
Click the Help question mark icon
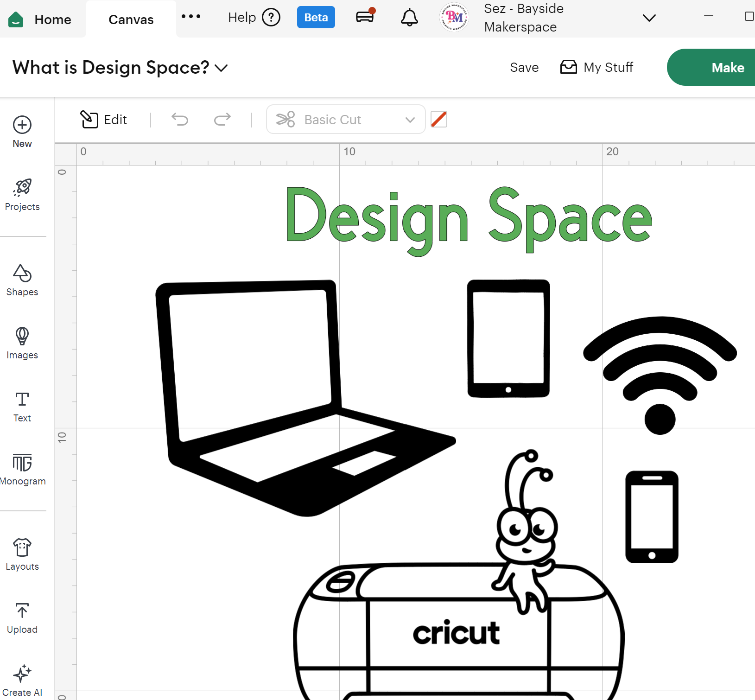pos(271,18)
